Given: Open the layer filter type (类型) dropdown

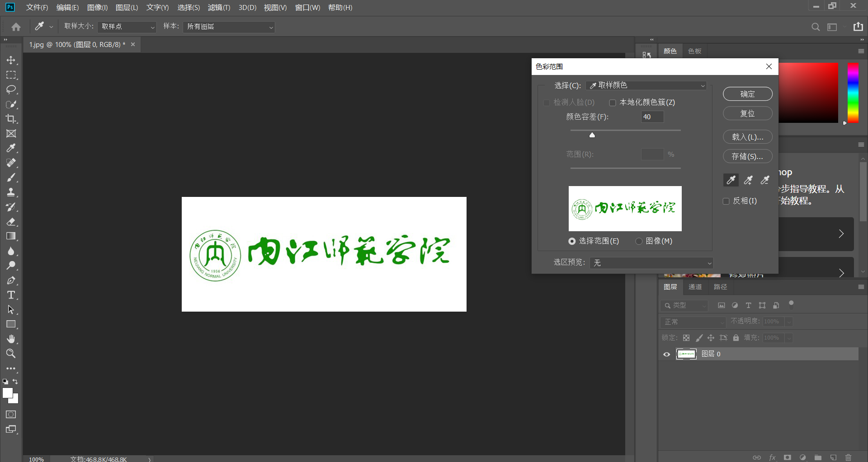Looking at the screenshot, I should [x=684, y=305].
